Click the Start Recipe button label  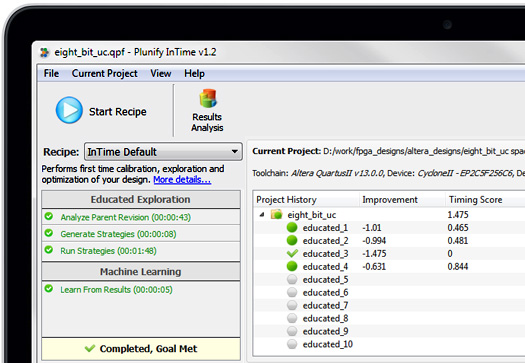[118, 112]
